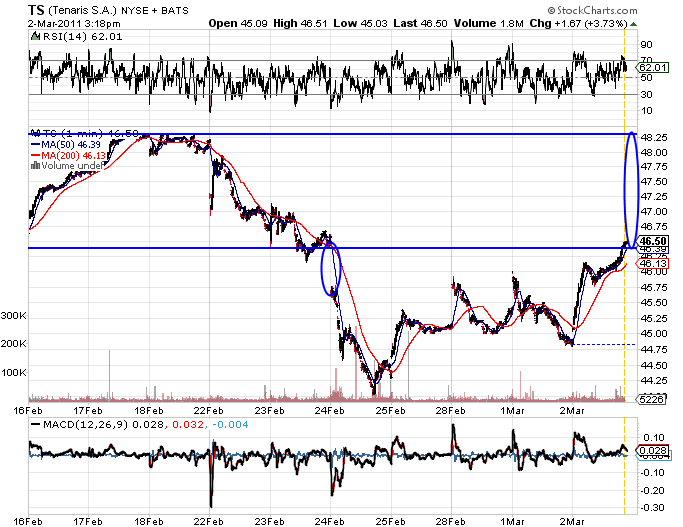This screenshot has height=527, width=683.
Task: Click the 25Feb date label under the price chart
Action: (391, 411)
